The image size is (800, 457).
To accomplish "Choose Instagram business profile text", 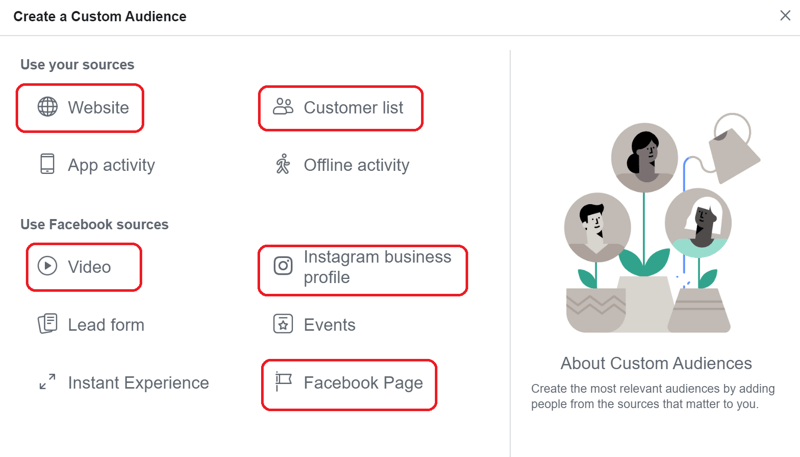I will pyautogui.click(x=378, y=267).
